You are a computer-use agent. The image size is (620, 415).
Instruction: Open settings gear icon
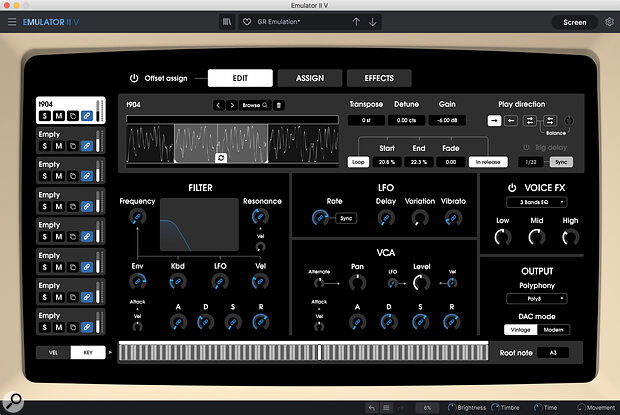[x=609, y=22]
